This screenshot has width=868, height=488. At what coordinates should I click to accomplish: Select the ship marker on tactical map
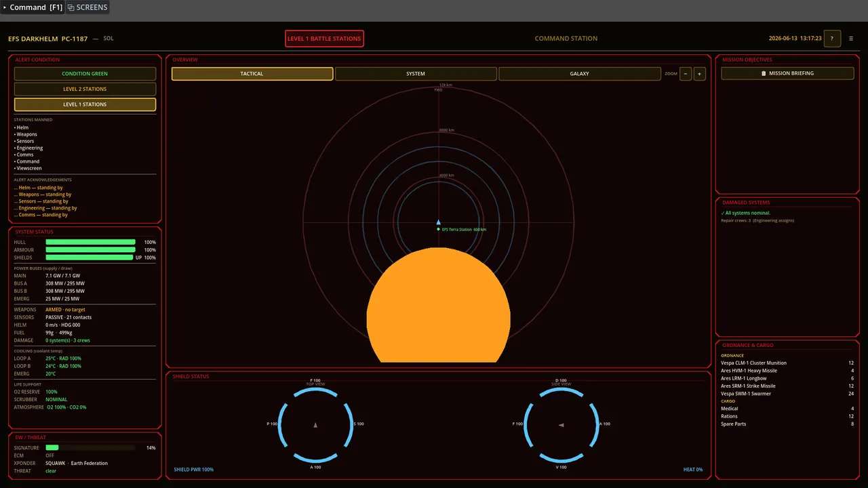click(438, 222)
